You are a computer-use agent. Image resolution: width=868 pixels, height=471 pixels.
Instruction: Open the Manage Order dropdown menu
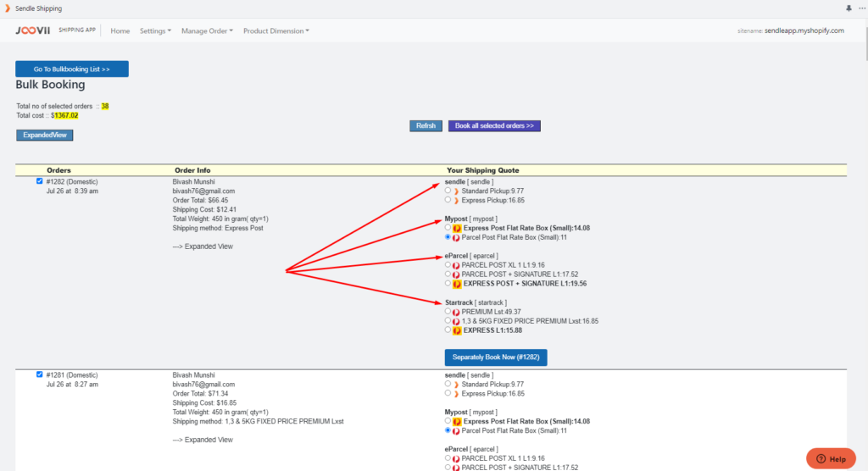pyautogui.click(x=207, y=31)
